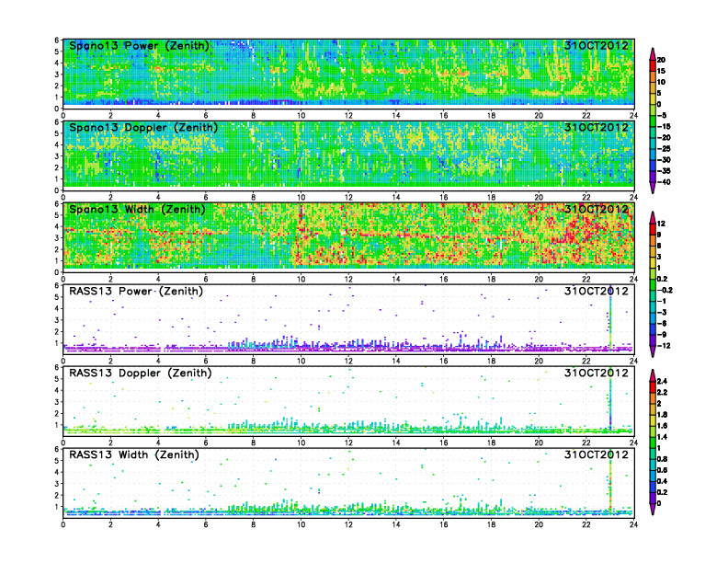This screenshot has width=728, height=563.
Task: Click the "-40" label on the top colorbar
Action: 664,182
